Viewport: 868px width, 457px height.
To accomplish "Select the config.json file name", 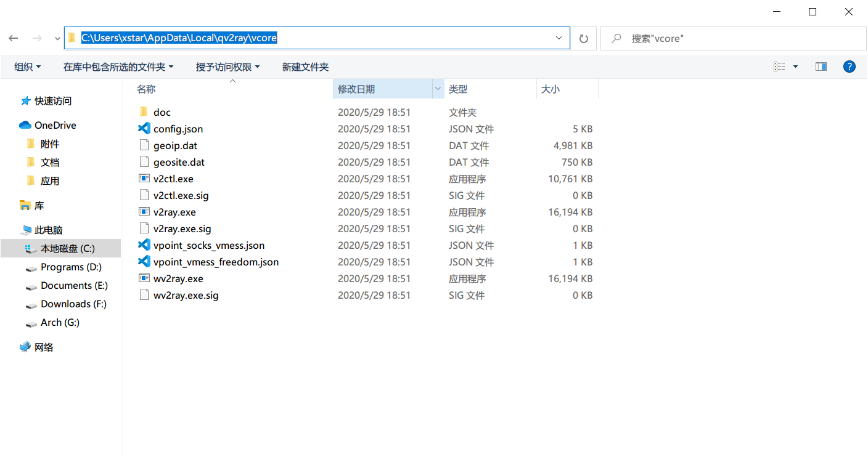I will [178, 129].
